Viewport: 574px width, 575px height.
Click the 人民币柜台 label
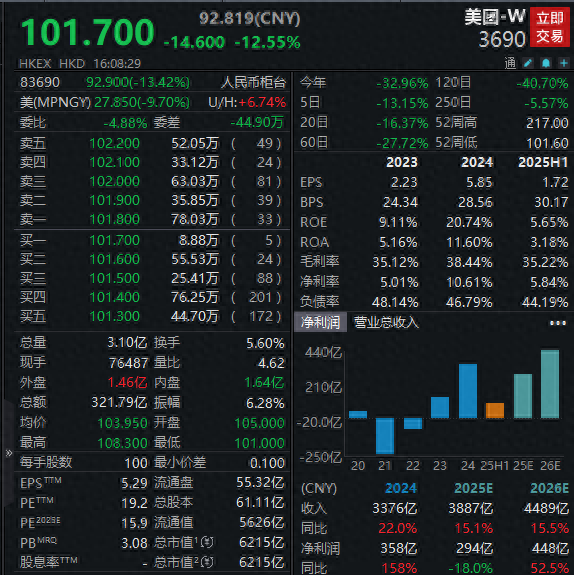pos(253,82)
